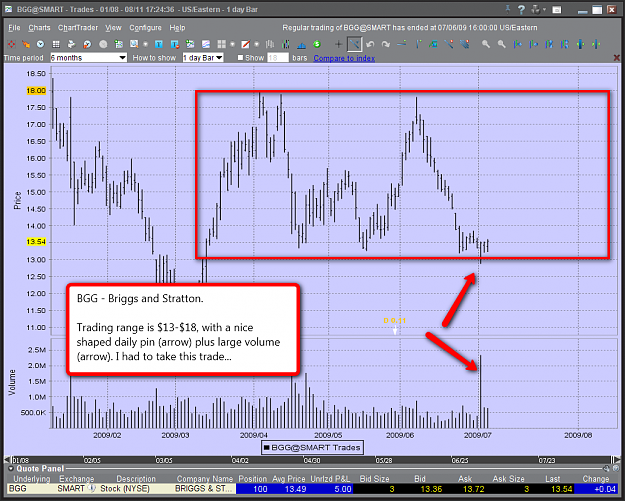625x501 pixels.
Task: Click the 04/30 marker on time scrollbar
Action: click(312, 460)
